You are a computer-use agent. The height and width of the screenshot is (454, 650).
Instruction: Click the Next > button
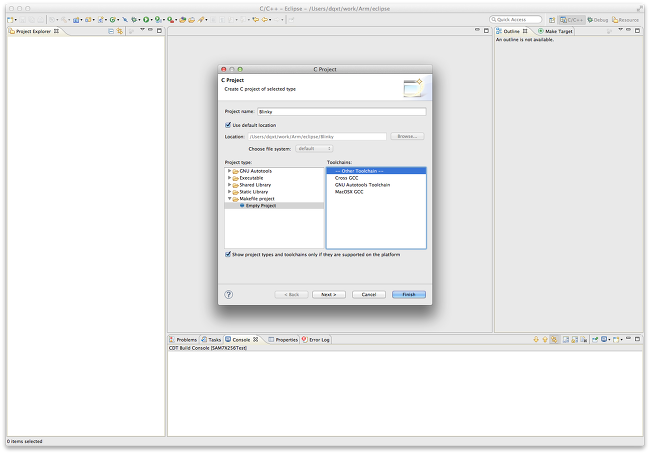pos(328,294)
